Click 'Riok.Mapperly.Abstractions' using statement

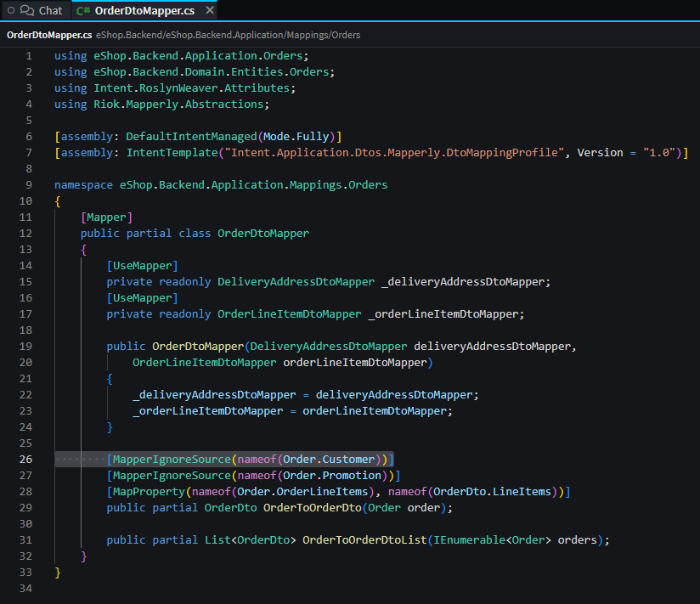point(178,104)
